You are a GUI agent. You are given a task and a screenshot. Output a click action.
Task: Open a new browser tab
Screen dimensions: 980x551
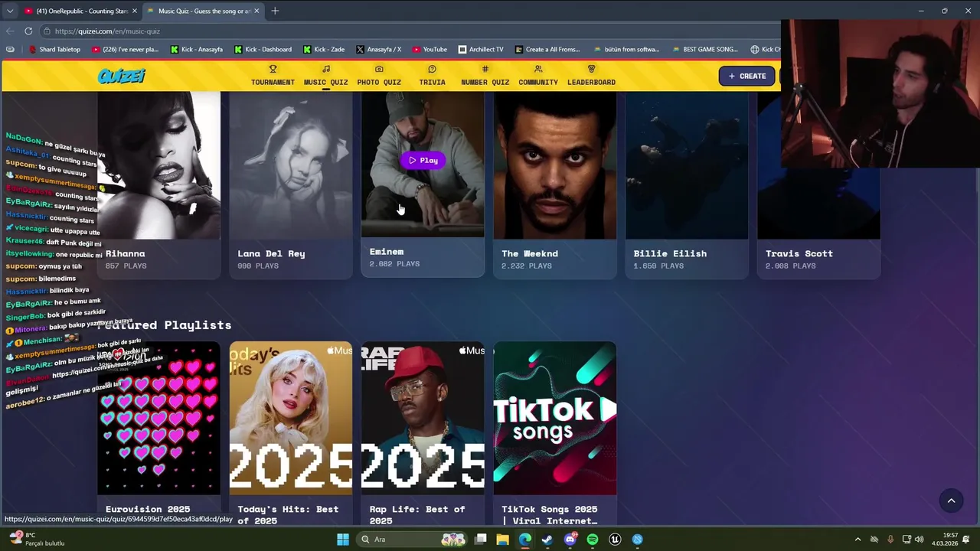(x=275, y=11)
